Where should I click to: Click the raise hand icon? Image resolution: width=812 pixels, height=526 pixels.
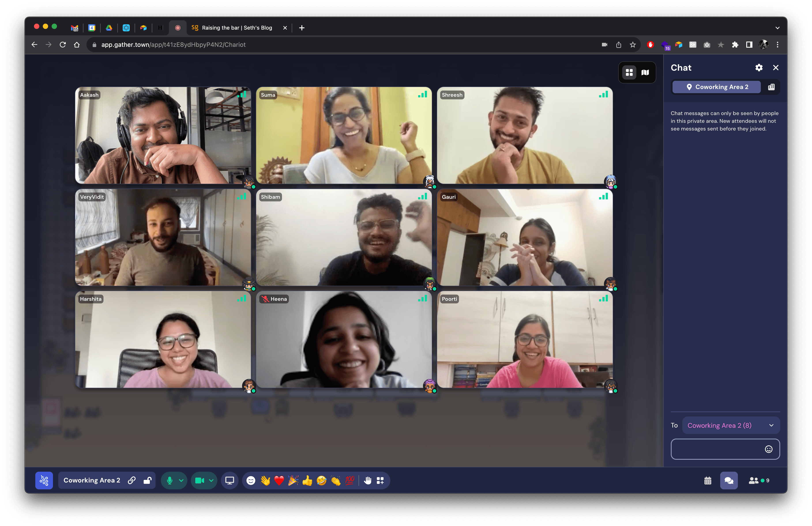367,480
